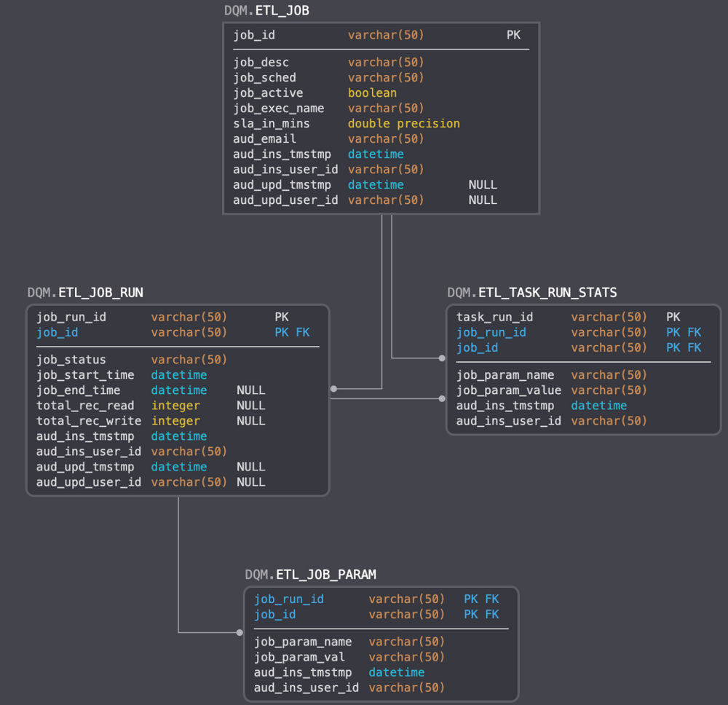Click the job_status column in ETL_JOB_RUN
Image resolution: width=728 pixels, height=705 pixels.
point(71,360)
